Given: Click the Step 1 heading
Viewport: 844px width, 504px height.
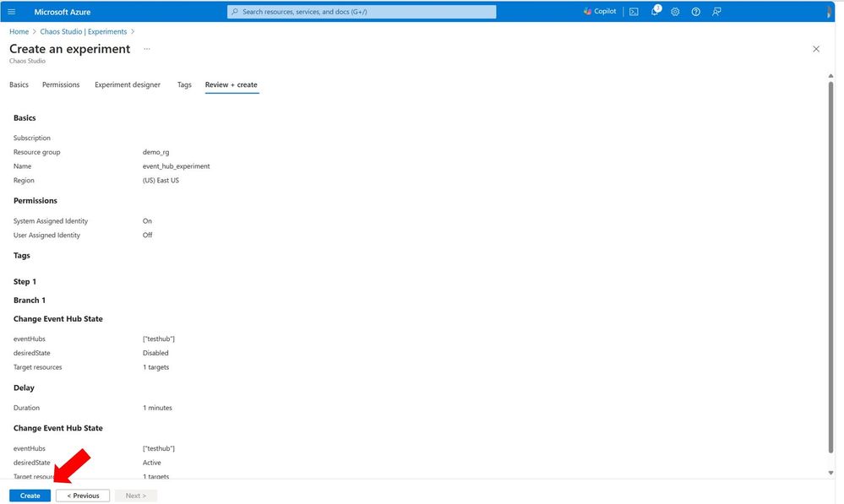Looking at the screenshot, I should coord(25,281).
